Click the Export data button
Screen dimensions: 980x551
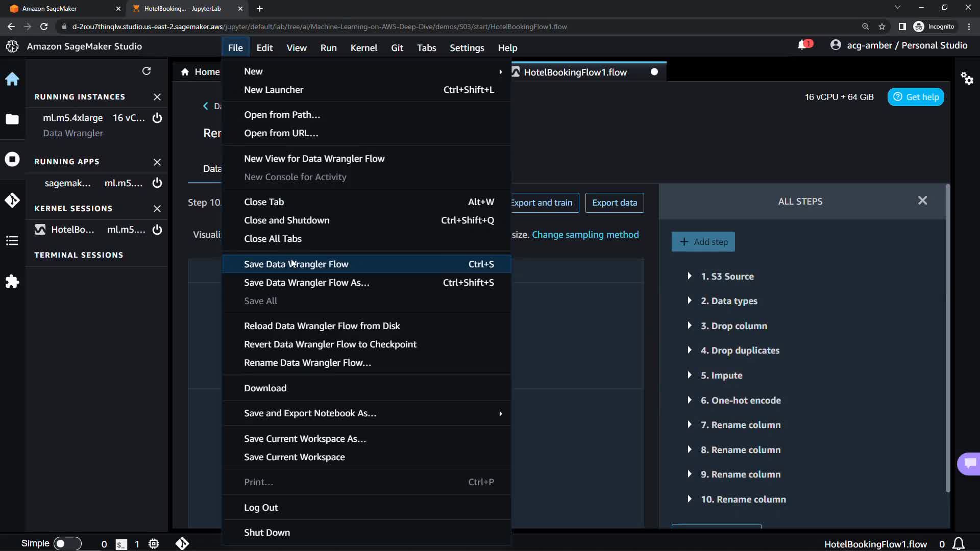pos(615,203)
